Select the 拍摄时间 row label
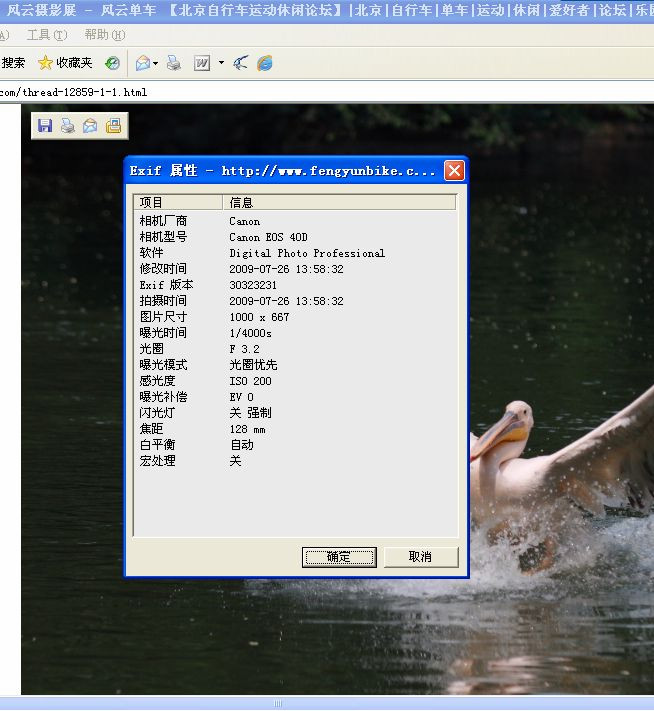The height and width of the screenshot is (711, 654). pos(163,301)
